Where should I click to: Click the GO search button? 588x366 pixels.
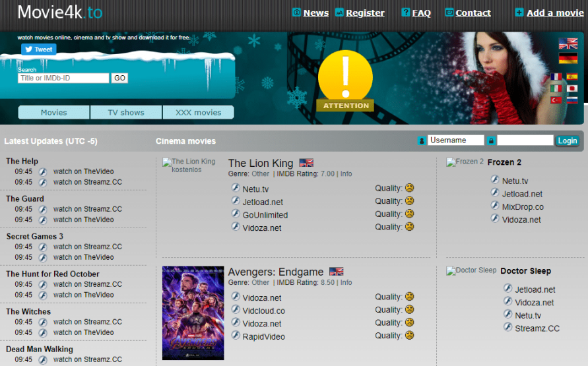pos(119,78)
